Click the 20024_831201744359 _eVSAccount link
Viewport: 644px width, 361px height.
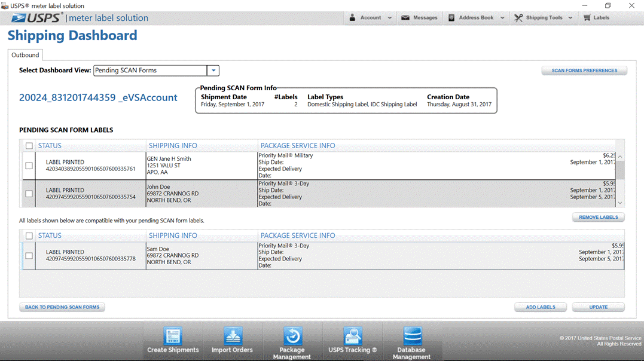pyautogui.click(x=98, y=97)
